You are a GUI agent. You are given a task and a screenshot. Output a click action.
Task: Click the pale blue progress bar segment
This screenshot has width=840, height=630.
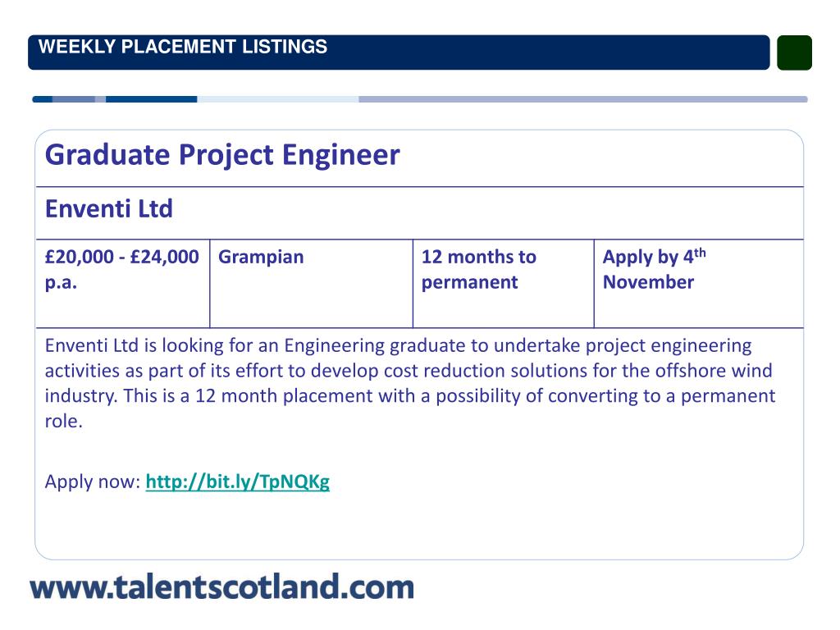(278, 99)
